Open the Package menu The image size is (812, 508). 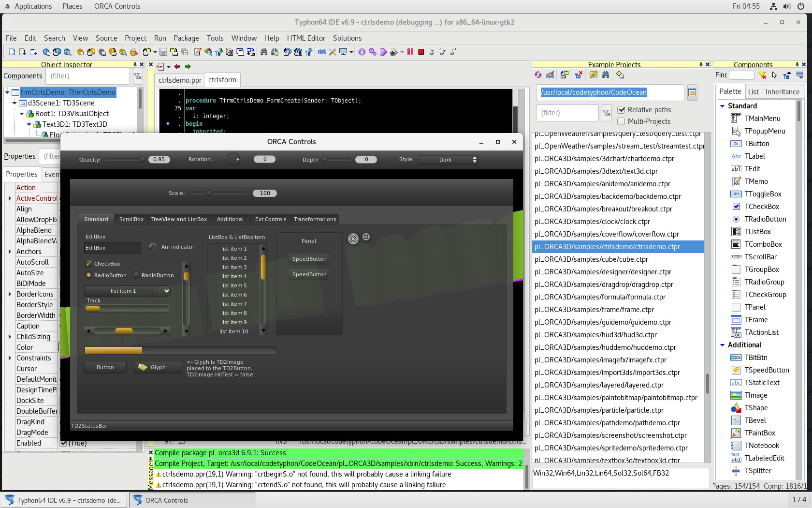click(186, 38)
